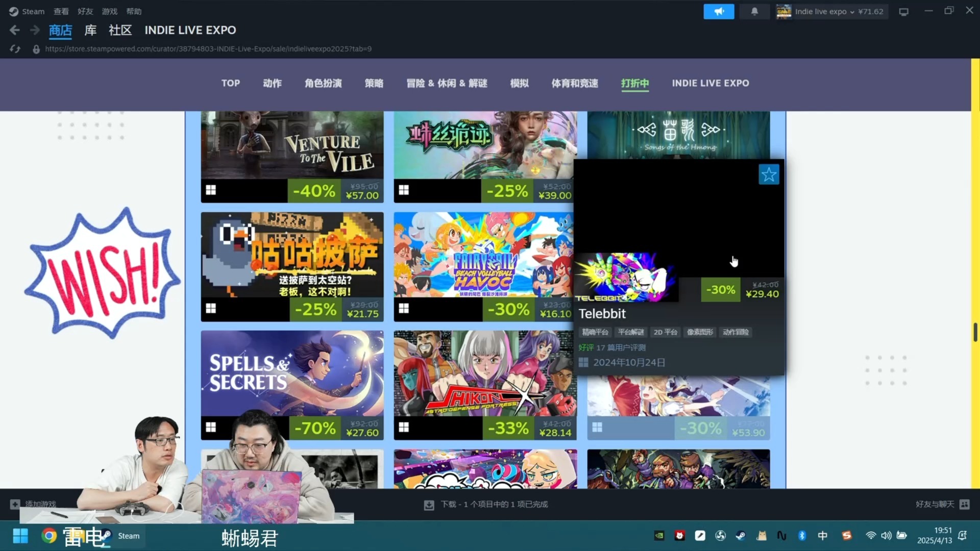The width and height of the screenshot is (980, 551).
Task: Open the 蛛丝诡迹 game card
Action: [x=485, y=157]
